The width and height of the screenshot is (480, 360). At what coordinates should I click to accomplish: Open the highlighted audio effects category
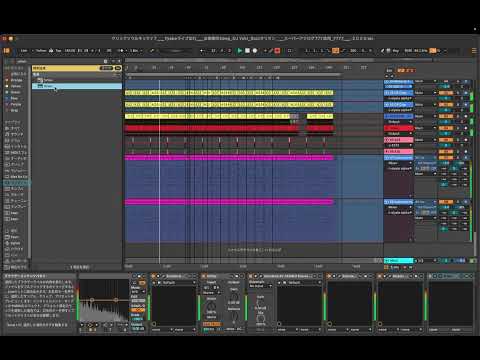click(x=17, y=183)
